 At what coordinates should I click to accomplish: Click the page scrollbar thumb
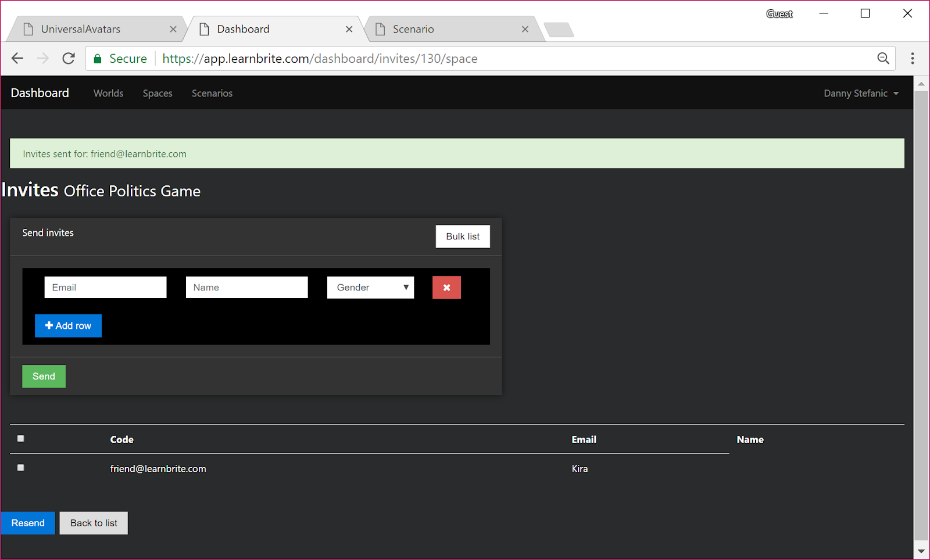coord(921,315)
